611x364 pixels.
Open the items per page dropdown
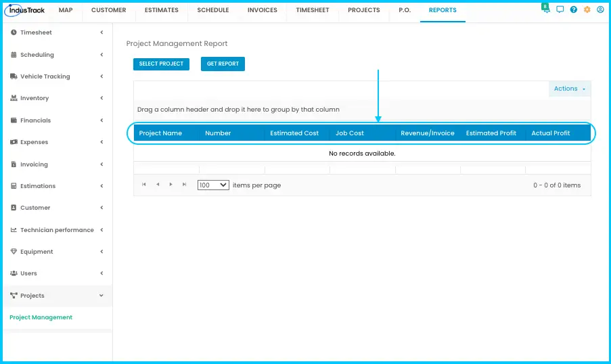coord(213,185)
